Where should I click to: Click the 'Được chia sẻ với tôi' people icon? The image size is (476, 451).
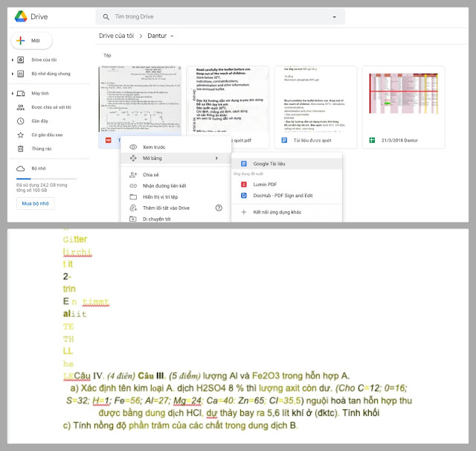click(21, 107)
